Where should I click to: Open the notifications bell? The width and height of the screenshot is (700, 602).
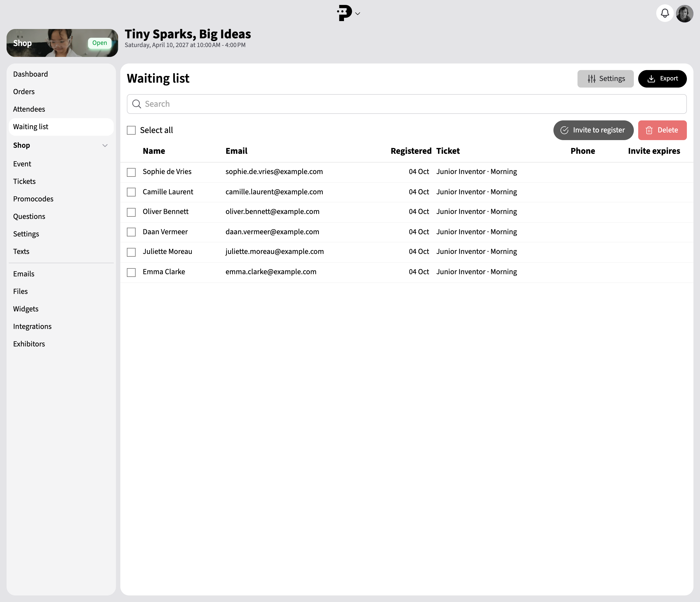pyautogui.click(x=664, y=13)
